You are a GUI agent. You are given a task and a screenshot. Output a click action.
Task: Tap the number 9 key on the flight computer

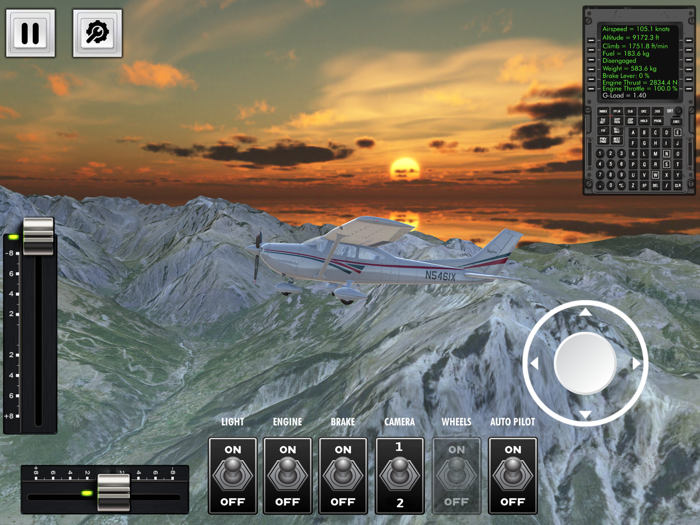coord(621,175)
